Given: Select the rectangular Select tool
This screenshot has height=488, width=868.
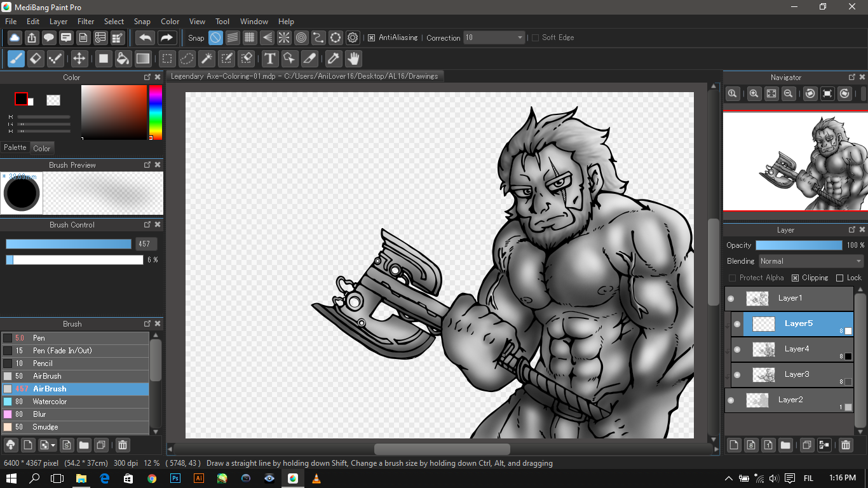Looking at the screenshot, I should [167, 59].
